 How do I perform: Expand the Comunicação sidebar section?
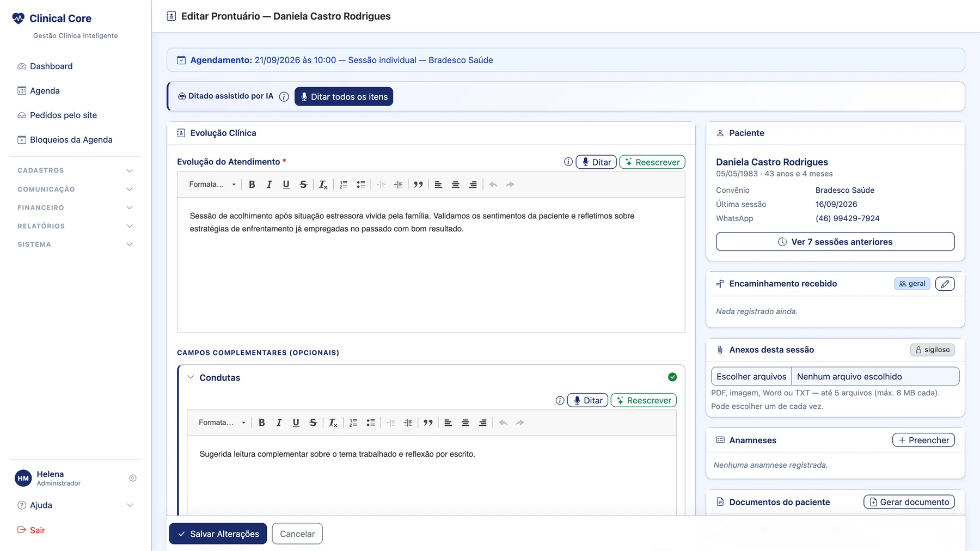75,189
